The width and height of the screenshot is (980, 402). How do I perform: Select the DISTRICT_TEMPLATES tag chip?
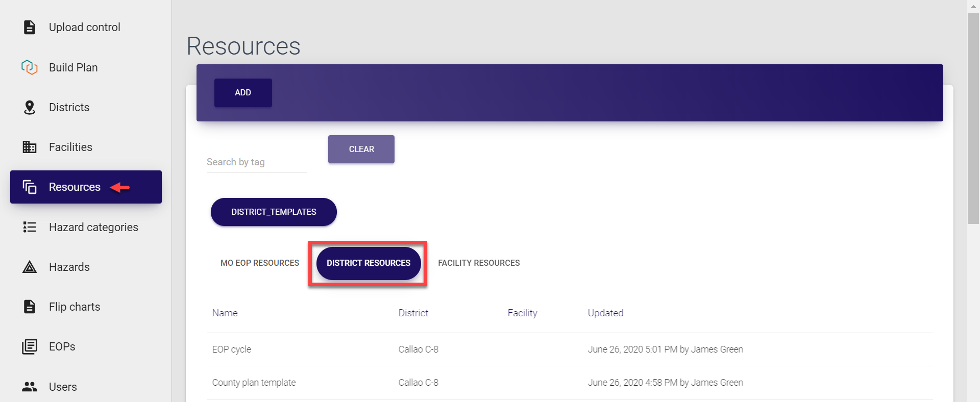[x=274, y=212]
